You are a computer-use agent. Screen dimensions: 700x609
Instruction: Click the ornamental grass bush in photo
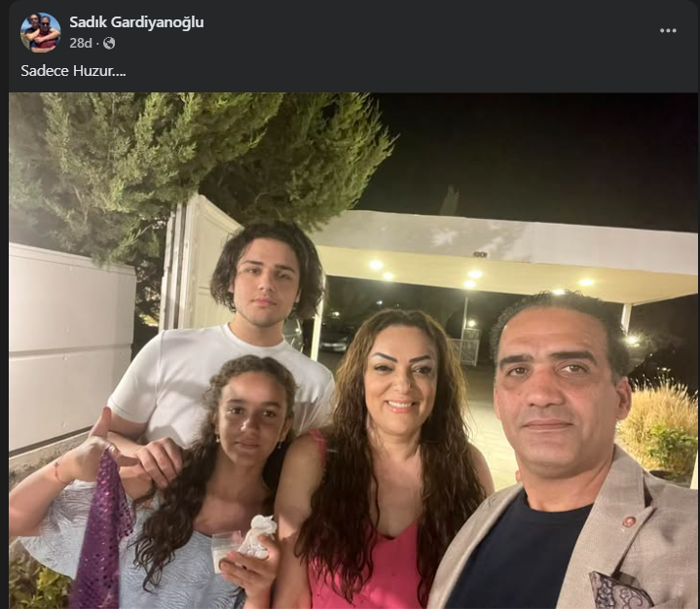pyautogui.click(x=656, y=428)
